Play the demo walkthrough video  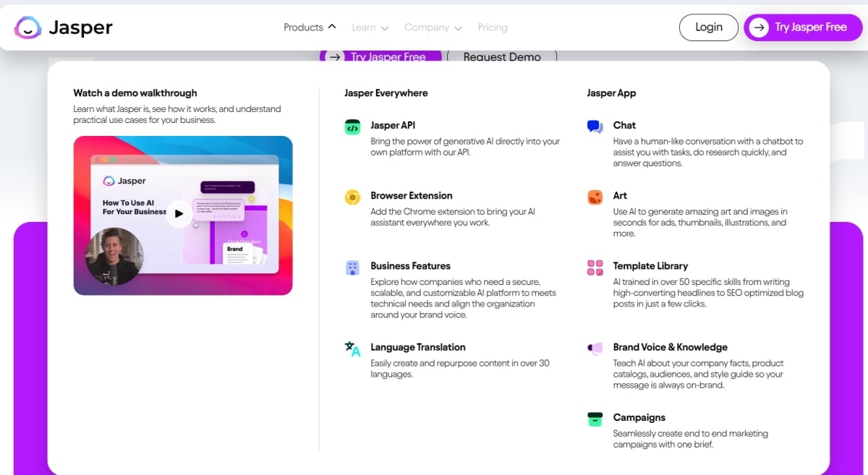[179, 214]
